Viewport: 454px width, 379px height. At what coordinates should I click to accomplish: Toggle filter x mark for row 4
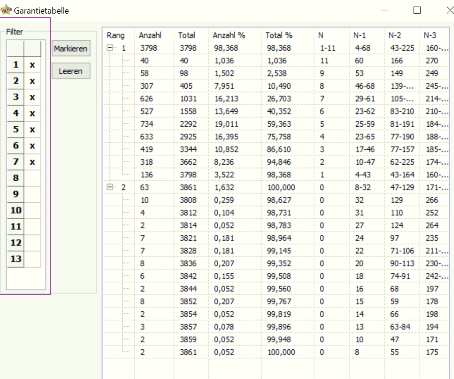pos(32,113)
